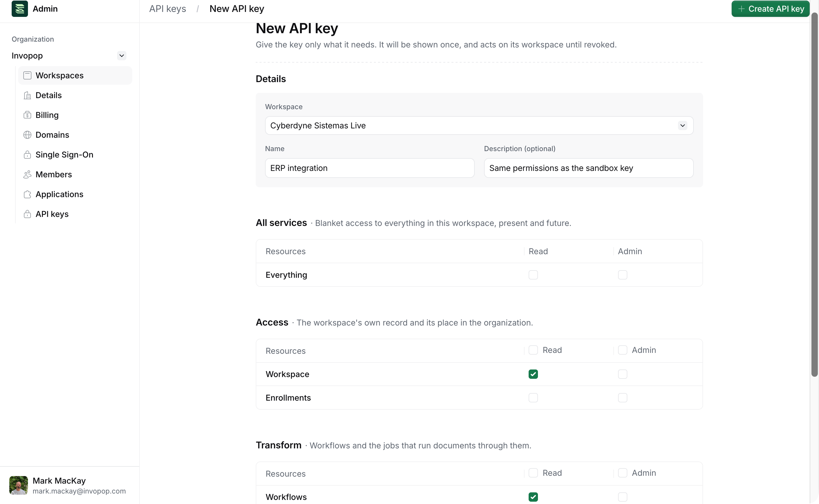The image size is (819, 504).
Task: Click the Billing dollar icon
Action: pos(27,115)
